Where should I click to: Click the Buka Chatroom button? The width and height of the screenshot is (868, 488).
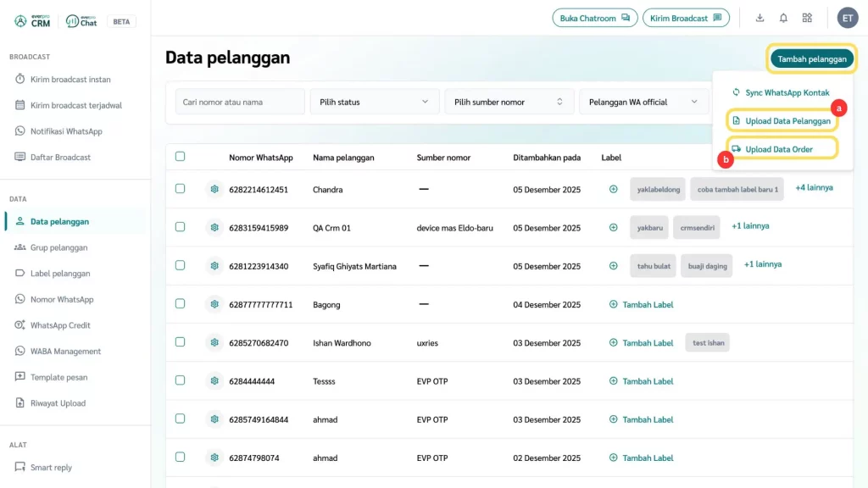pyautogui.click(x=594, y=18)
